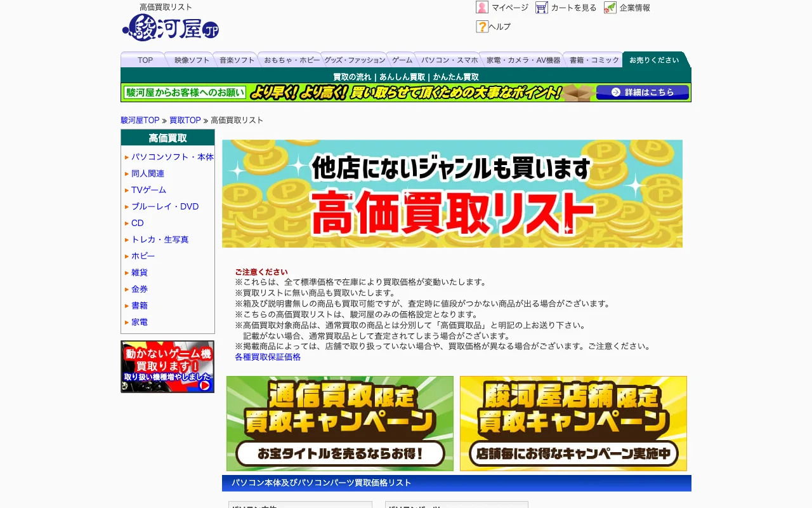Screen dimensions: 812x508
Task: Select the 家電・カメラ・AV機器 tab
Action: click(523, 60)
